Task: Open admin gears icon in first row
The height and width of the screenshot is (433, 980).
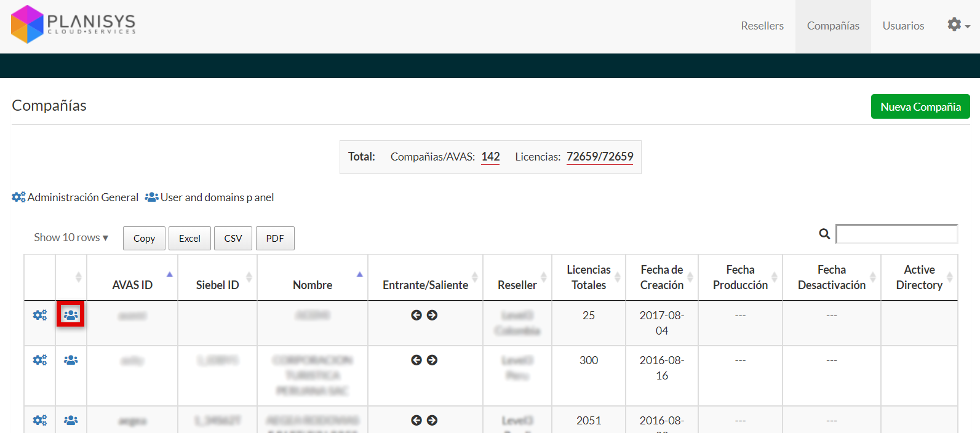Action: (40, 315)
